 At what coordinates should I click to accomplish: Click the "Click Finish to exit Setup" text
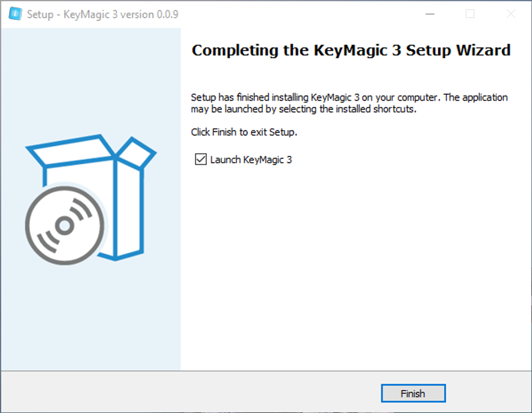click(x=244, y=132)
